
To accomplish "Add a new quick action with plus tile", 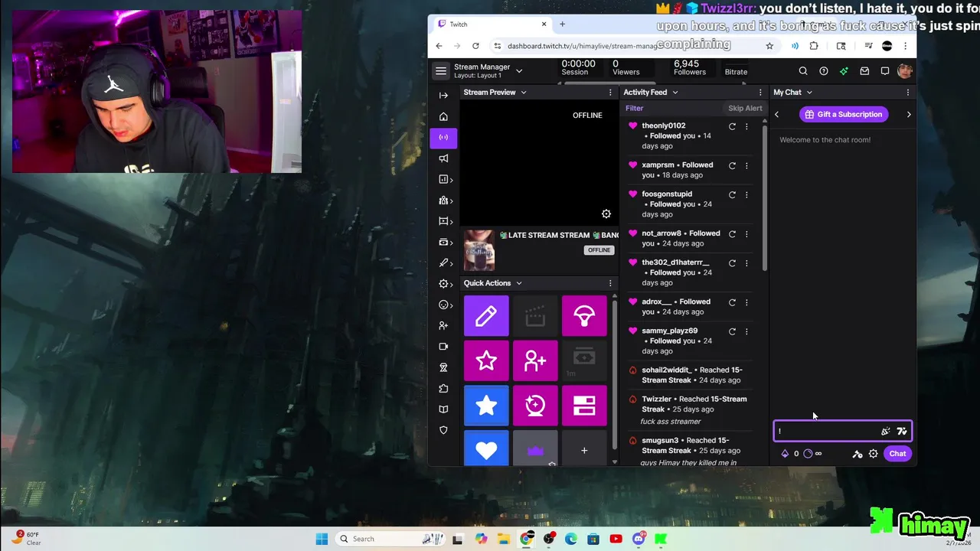I will (x=584, y=448).
